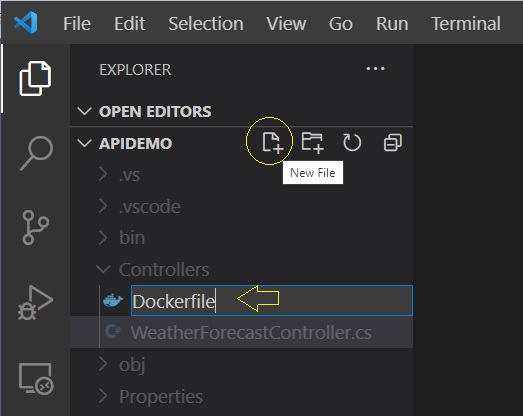Image resolution: width=523 pixels, height=416 pixels.
Task: Click the Dockerfile name input field
Action: click(272, 301)
